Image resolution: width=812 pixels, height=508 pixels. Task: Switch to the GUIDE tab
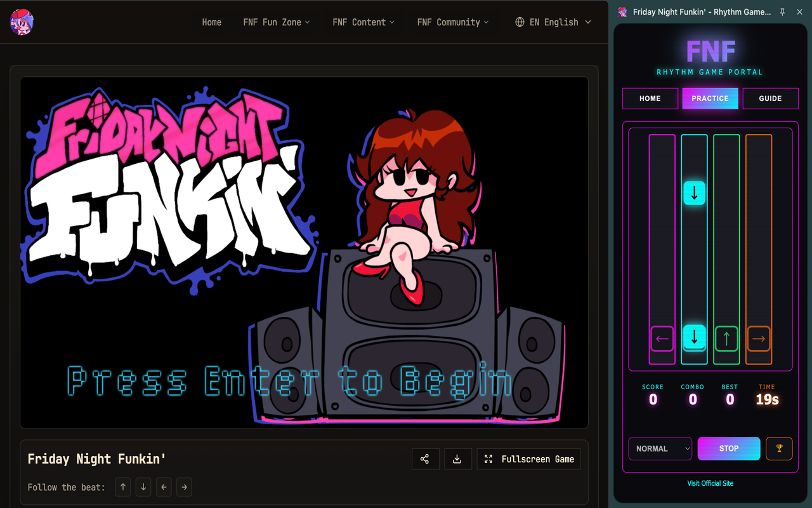pyautogui.click(x=770, y=98)
